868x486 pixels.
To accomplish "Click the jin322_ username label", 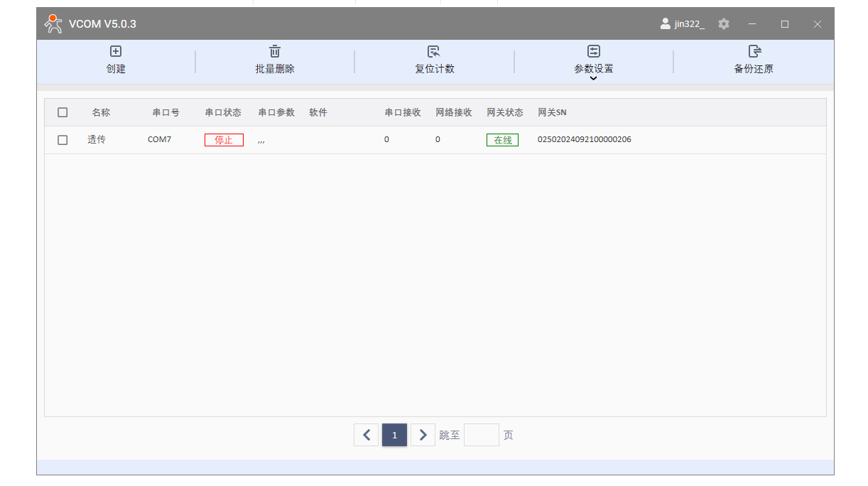I will point(689,24).
